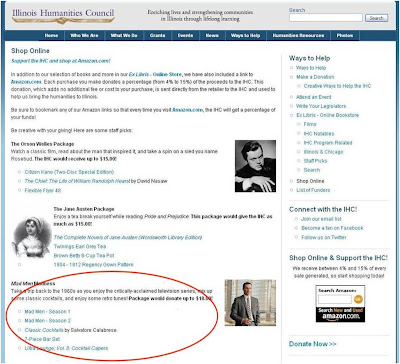The image size is (400, 364).
Task: Focus the Search Amazon text box
Action: coord(335,299)
